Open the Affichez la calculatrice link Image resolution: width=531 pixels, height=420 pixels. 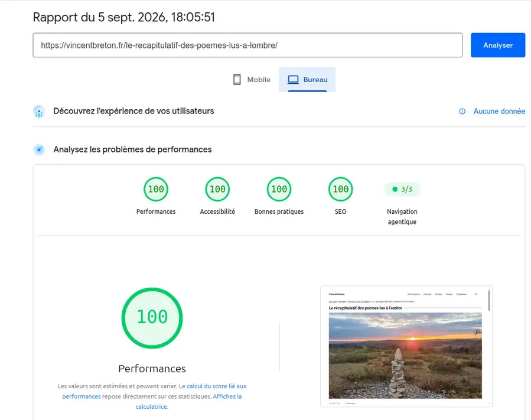click(x=188, y=401)
